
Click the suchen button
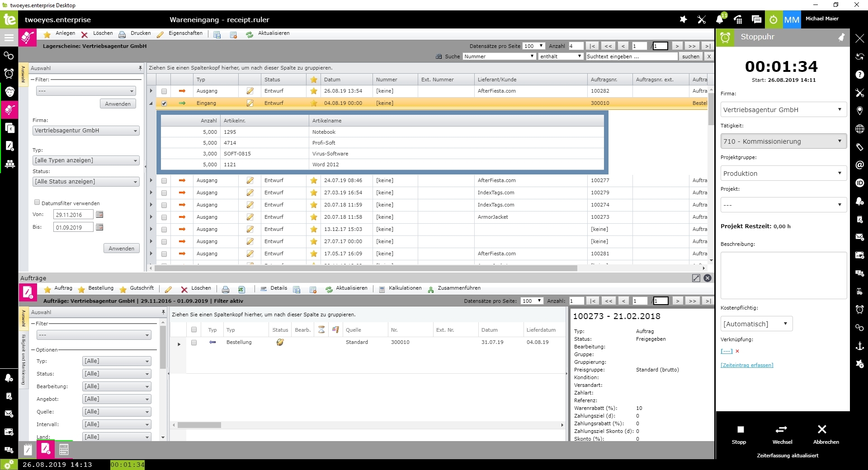691,56
